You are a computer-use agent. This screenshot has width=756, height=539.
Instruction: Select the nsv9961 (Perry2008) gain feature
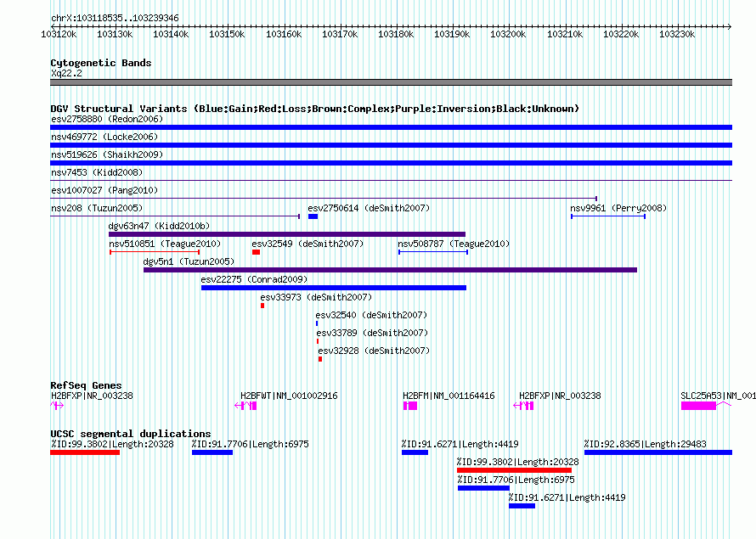pos(608,216)
